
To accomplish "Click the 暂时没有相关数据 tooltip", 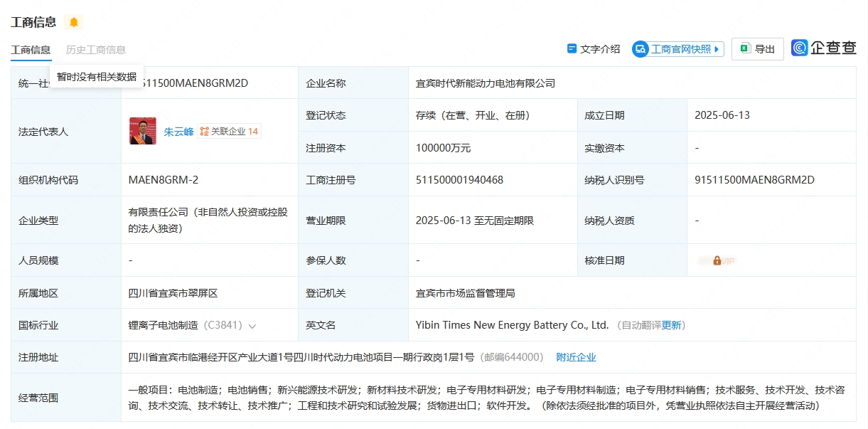I will pyautogui.click(x=97, y=77).
